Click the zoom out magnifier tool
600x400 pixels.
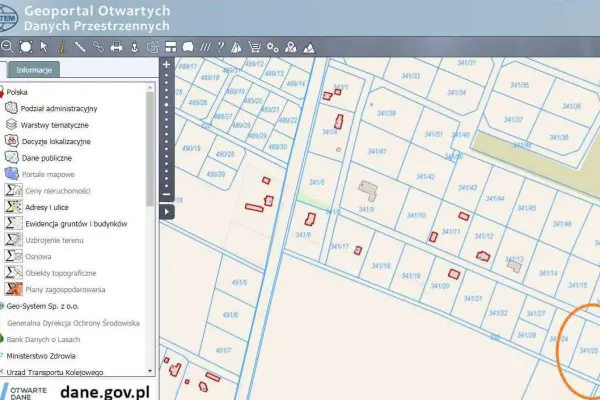point(7,47)
